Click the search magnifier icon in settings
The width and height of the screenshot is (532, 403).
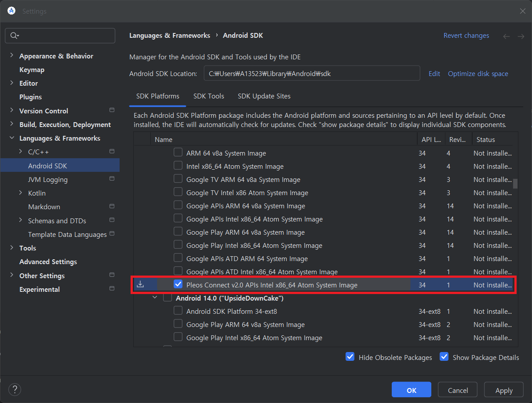(14, 36)
